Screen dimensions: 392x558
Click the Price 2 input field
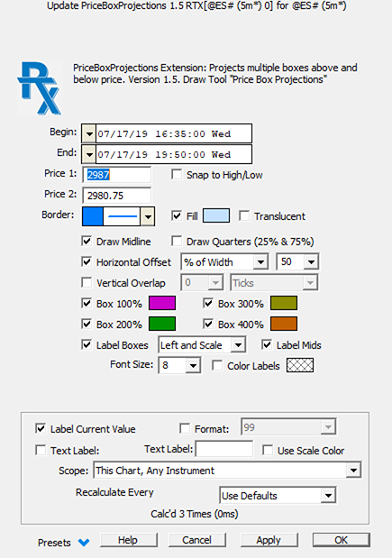pyautogui.click(x=116, y=196)
